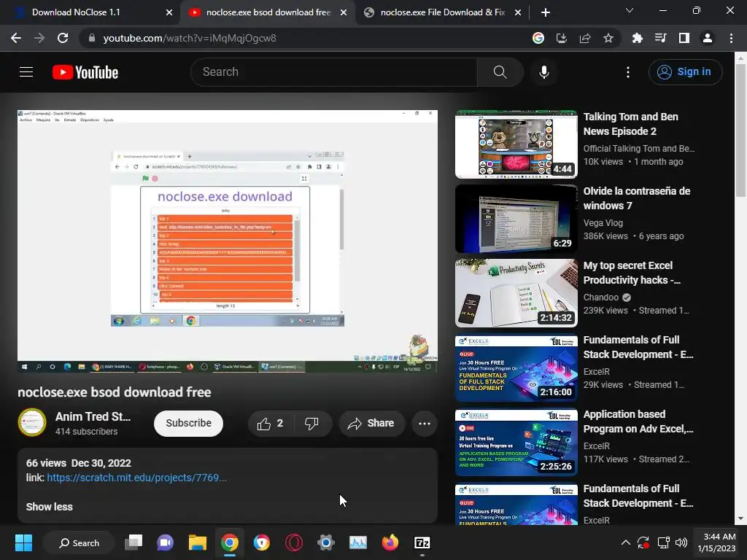Open taskbar Search box
This screenshot has width=747, height=560.
[79, 542]
